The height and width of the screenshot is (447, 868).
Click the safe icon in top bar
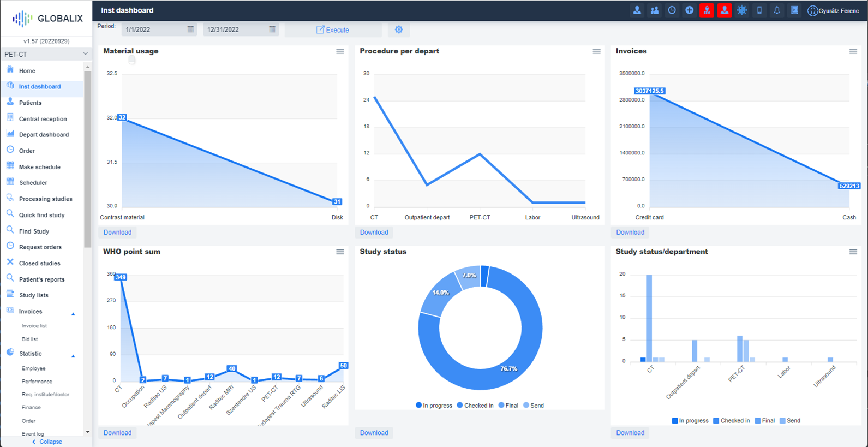point(794,10)
